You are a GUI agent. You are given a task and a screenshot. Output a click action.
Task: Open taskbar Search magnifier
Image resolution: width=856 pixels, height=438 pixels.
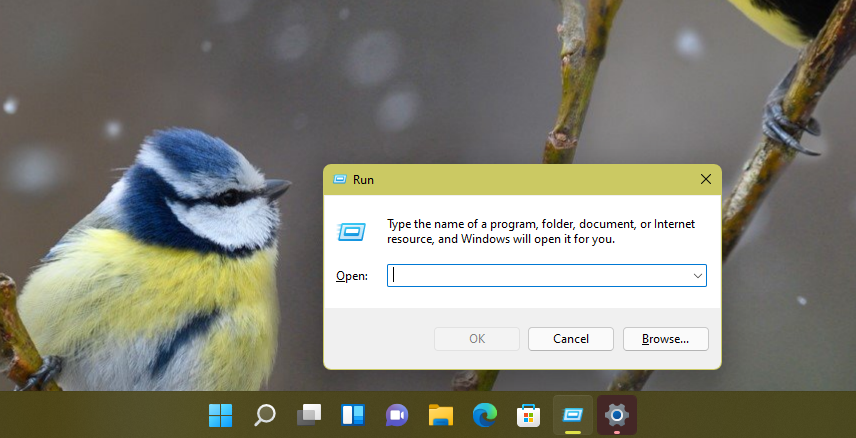(x=265, y=416)
